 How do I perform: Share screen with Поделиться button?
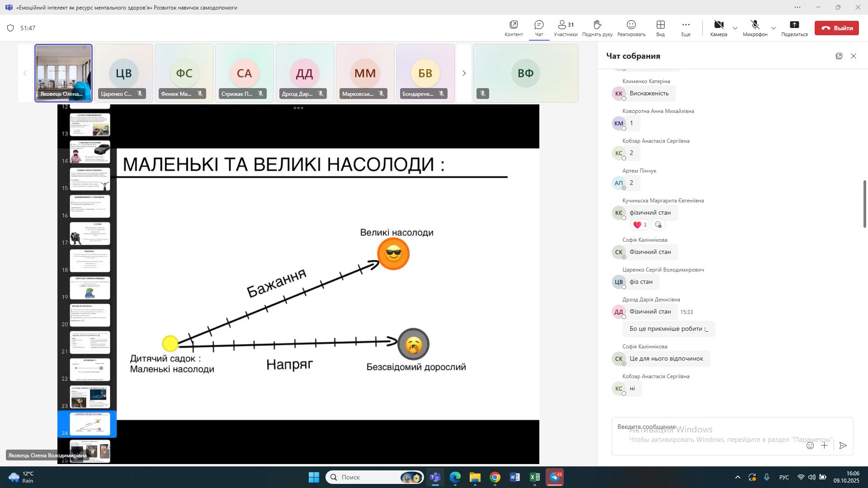(x=794, y=28)
